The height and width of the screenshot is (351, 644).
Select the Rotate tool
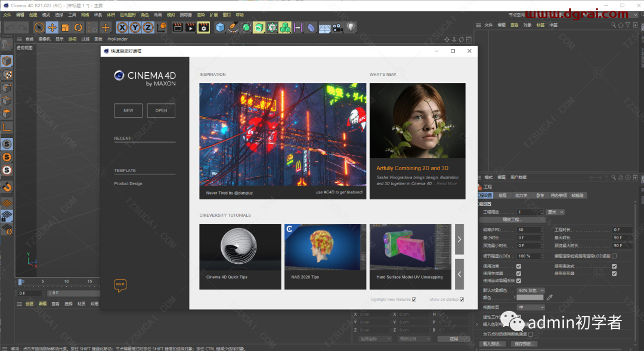point(78,27)
